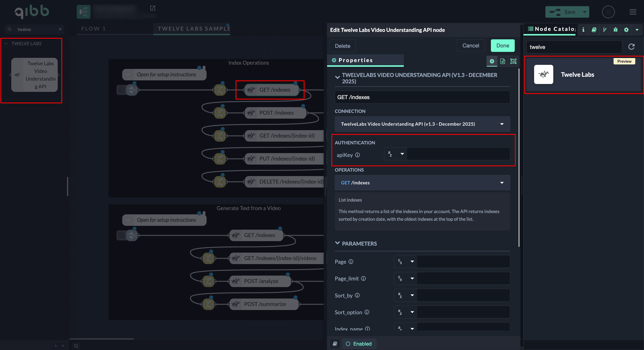Image resolution: width=644 pixels, height=350 pixels.
Task: Refresh the node catalog list
Action: pyautogui.click(x=631, y=47)
